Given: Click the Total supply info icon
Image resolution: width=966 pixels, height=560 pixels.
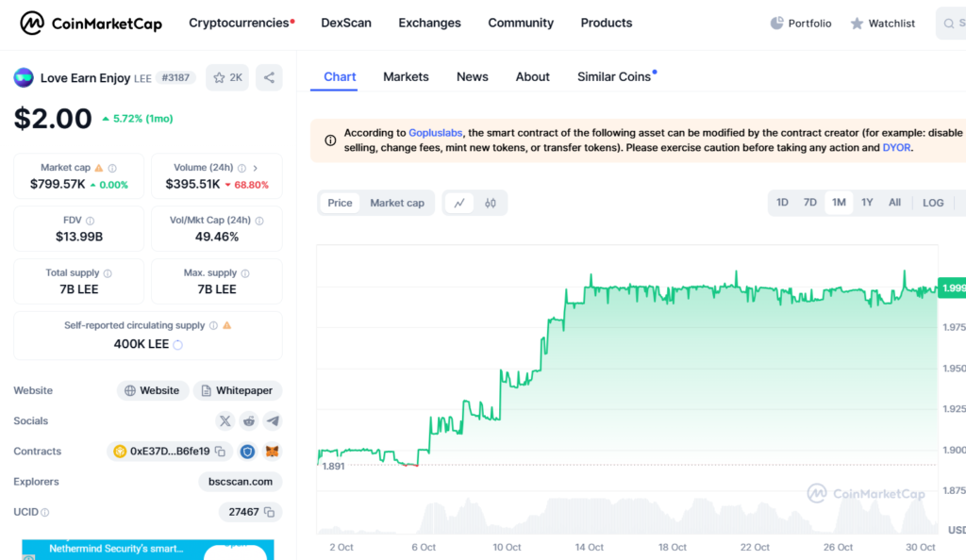Looking at the screenshot, I should coord(108,273).
